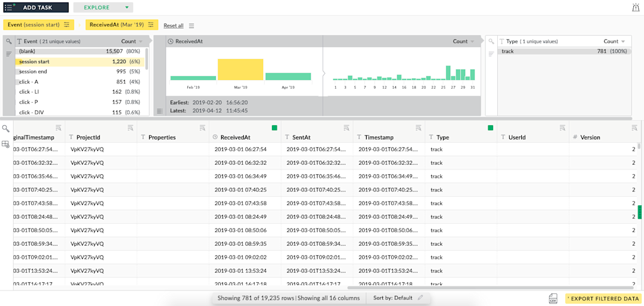Open the EXPLORE dropdown
The image size is (644, 306).
[104, 7]
